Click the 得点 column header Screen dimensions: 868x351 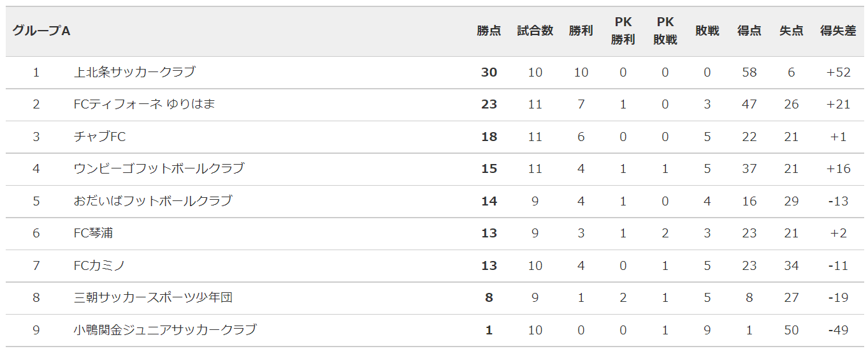click(749, 31)
